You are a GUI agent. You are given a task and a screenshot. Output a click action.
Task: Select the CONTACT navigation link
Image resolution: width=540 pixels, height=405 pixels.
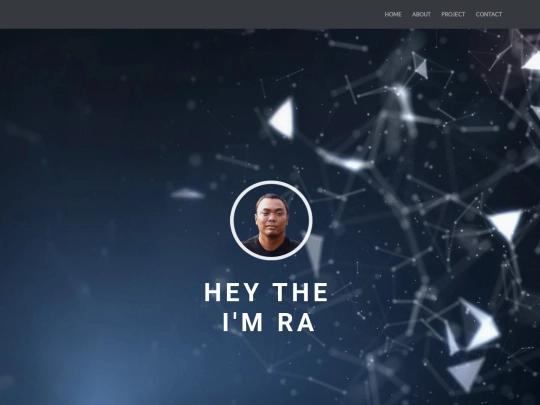pos(489,14)
